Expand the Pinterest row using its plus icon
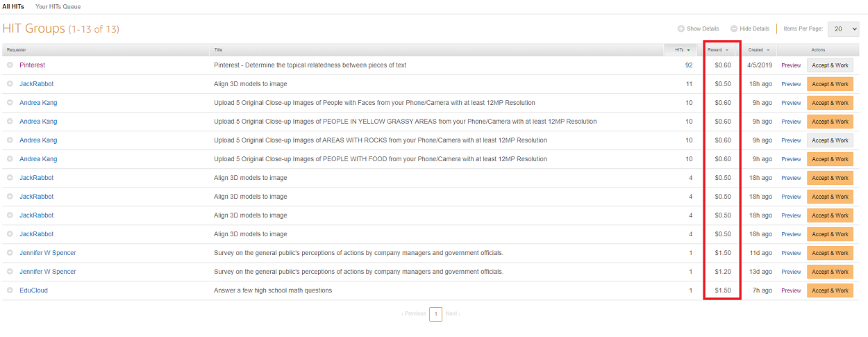This screenshot has height=337, width=868. point(10,65)
